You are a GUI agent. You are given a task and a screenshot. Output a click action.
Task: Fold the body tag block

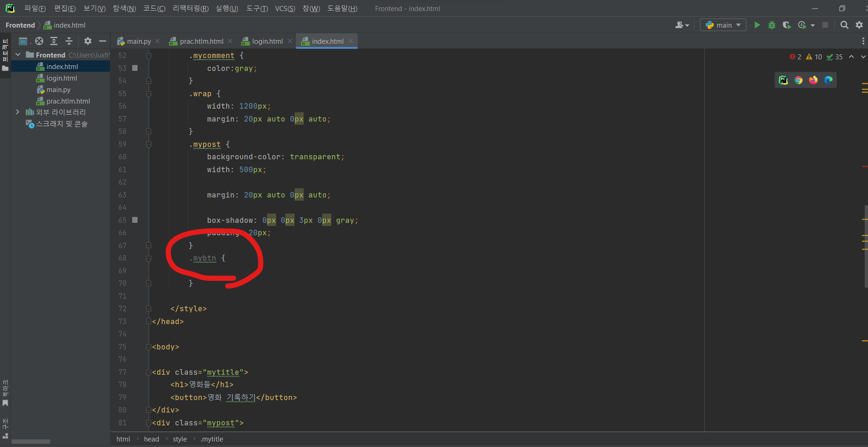149,347
